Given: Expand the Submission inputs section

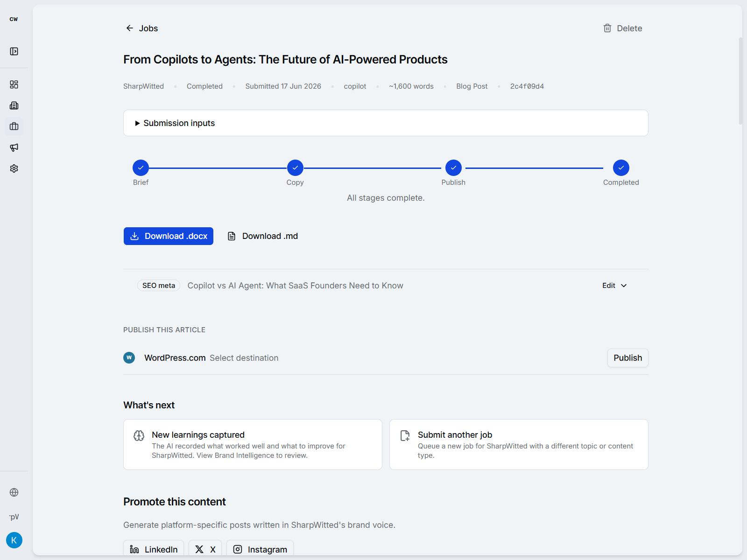Looking at the screenshot, I should pyautogui.click(x=386, y=123).
